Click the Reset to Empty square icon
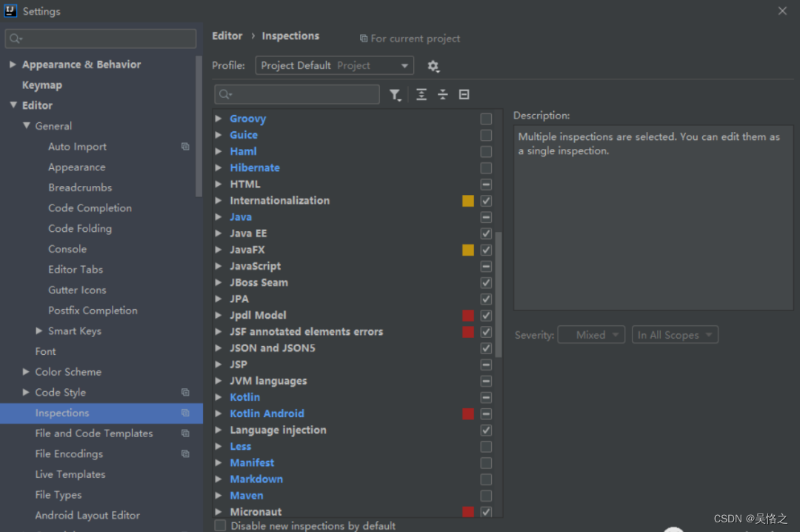Image resolution: width=800 pixels, height=532 pixels. [x=464, y=94]
